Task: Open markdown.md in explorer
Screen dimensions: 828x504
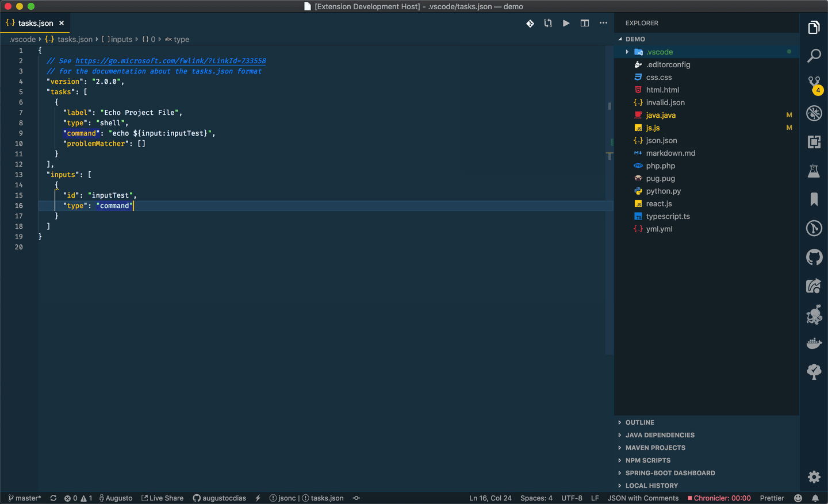Action: 707,153
